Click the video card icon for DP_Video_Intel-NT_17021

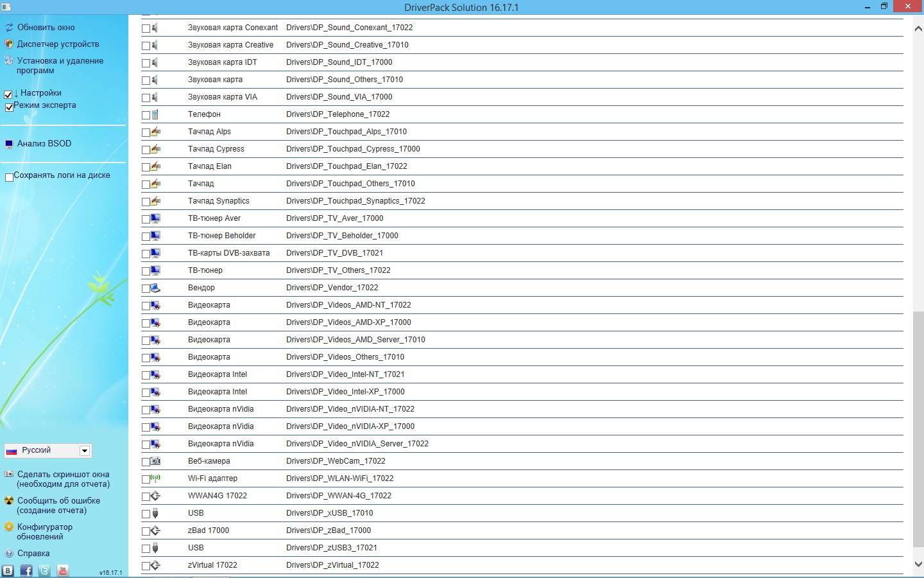tap(155, 374)
